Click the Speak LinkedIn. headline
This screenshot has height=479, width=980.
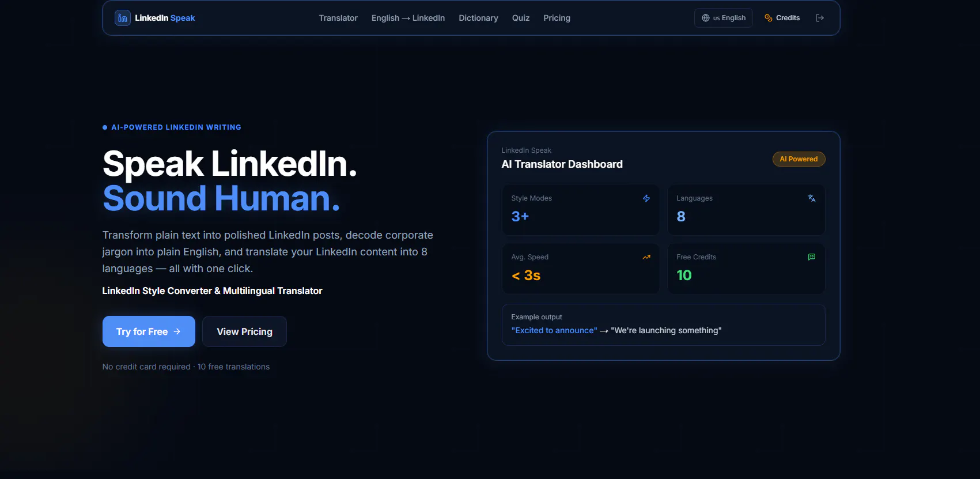230,164
